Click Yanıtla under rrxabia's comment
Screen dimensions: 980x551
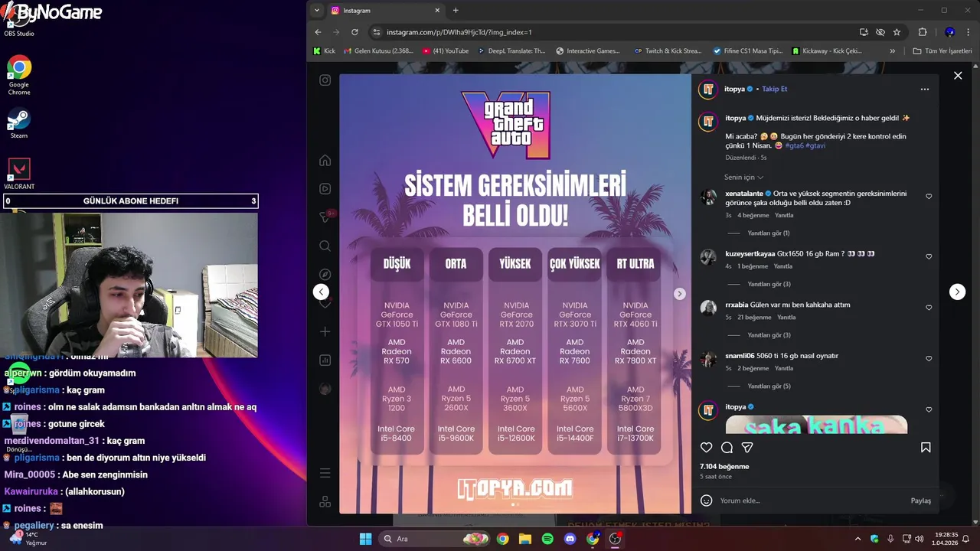pos(786,318)
